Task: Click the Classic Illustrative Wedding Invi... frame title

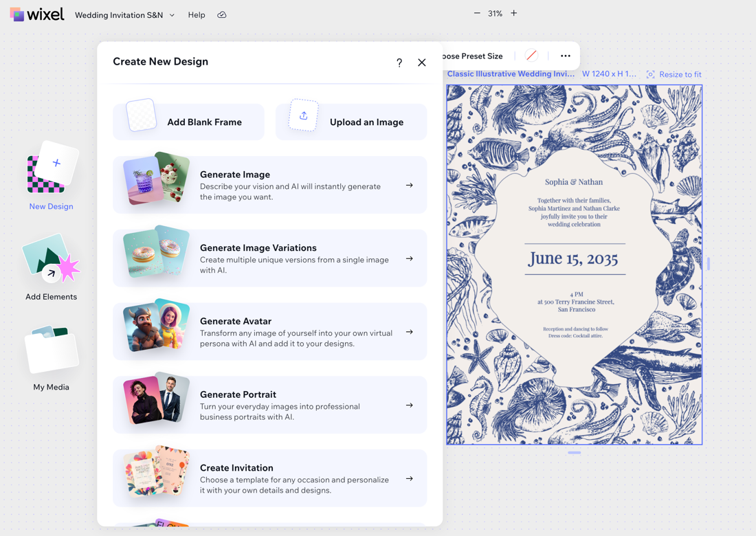Action: [511, 74]
